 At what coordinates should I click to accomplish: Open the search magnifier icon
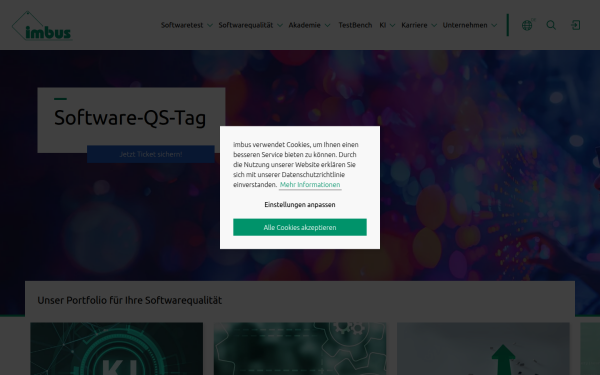click(x=551, y=25)
